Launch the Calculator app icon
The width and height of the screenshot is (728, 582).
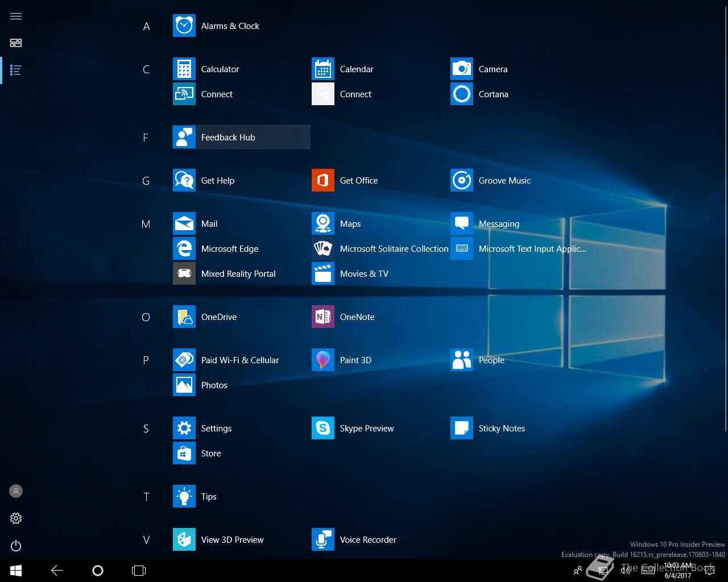[184, 69]
